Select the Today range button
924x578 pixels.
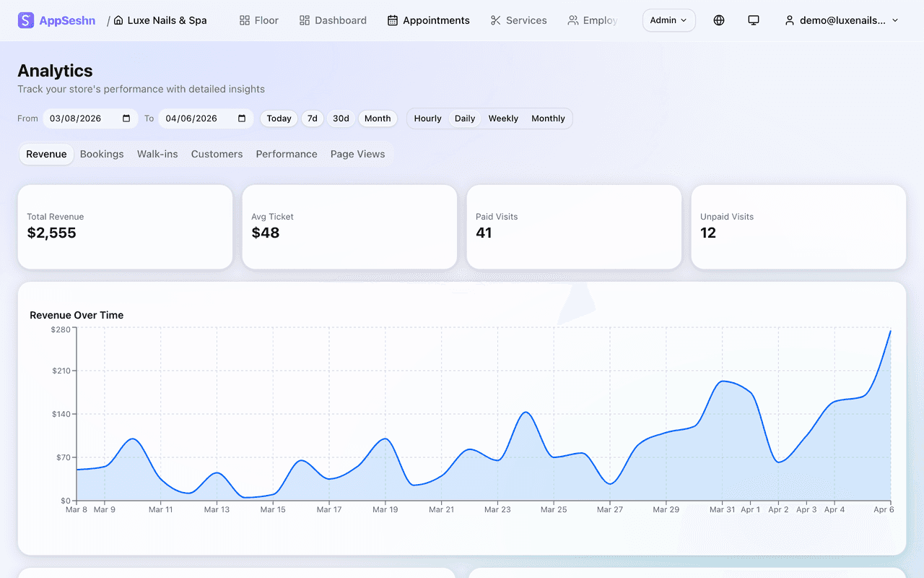pos(279,118)
